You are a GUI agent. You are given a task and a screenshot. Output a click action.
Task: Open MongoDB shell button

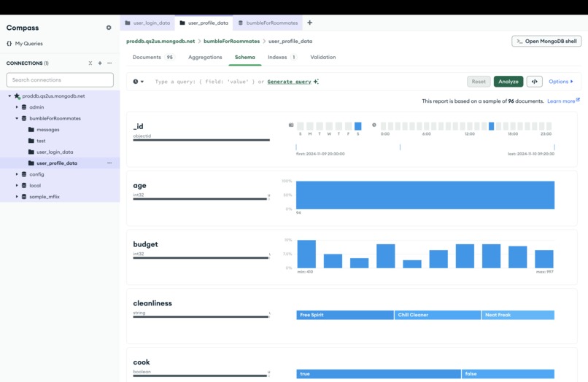tap(546, 42)
